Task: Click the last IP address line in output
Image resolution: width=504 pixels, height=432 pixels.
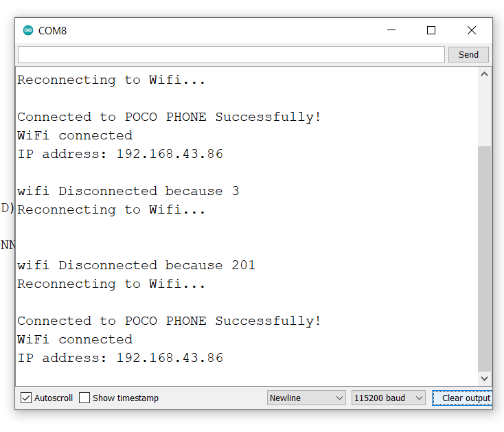Action: (x=120, y=358)
